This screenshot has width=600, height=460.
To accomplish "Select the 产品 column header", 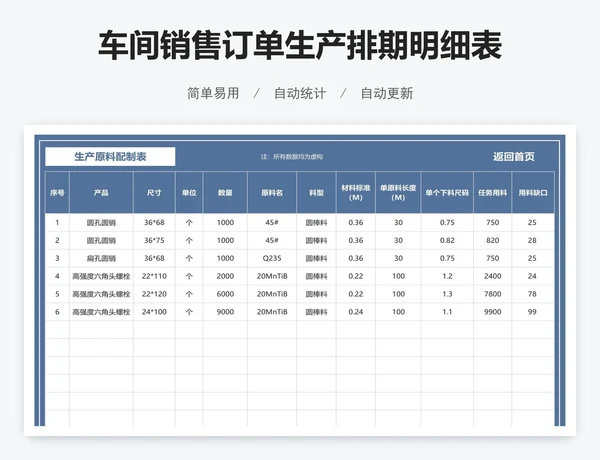I will pyautogui.click(x=101, y=192).
